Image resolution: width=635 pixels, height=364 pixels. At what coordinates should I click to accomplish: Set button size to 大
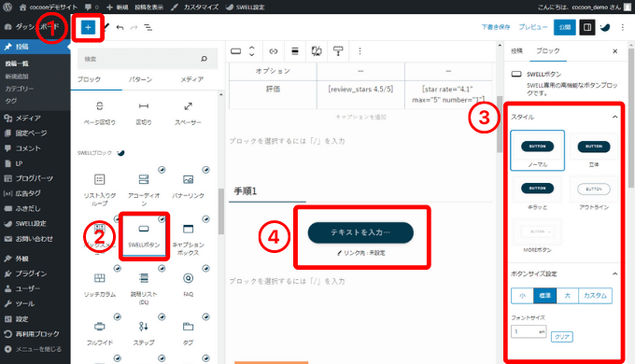tap(568, 296)
